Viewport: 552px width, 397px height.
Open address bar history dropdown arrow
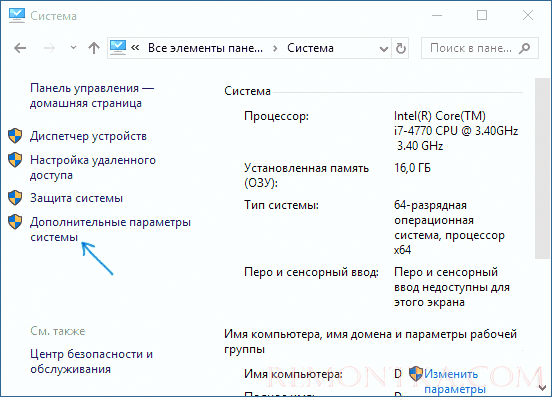click(x=384, y=48)
